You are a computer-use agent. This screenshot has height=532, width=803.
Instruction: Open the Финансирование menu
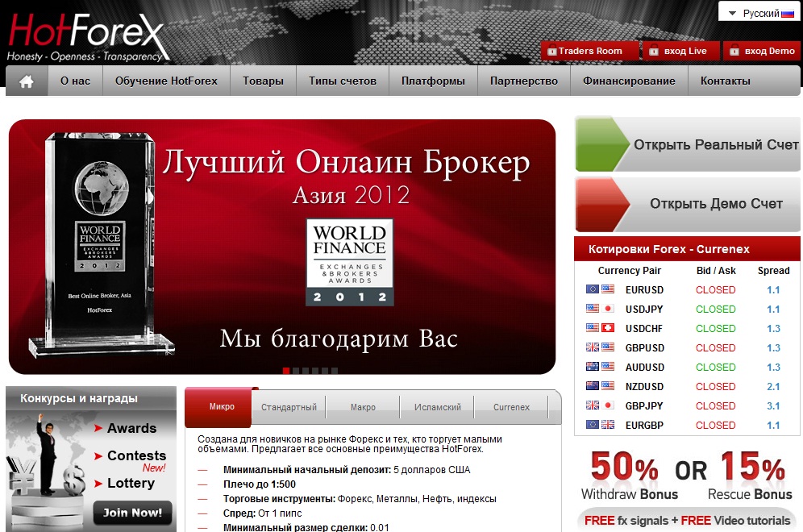[629, 81]
